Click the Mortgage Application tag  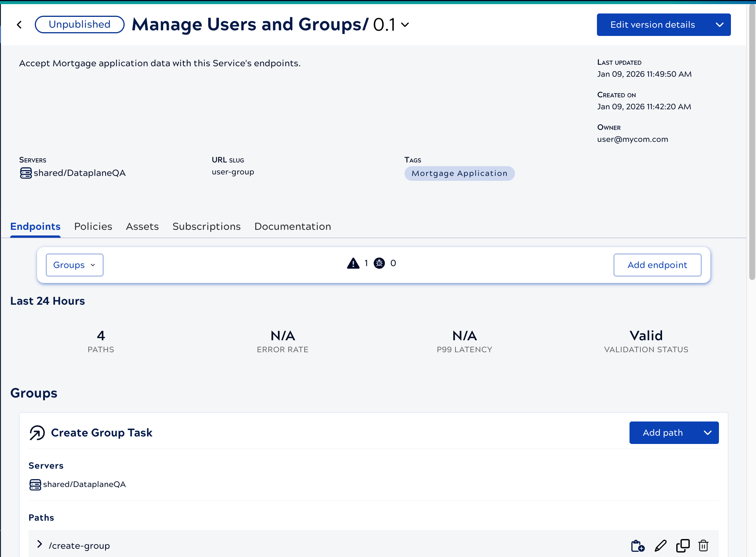point(459,173)
